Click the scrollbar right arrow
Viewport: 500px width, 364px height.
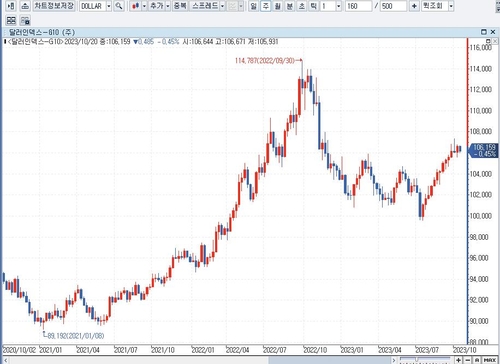(394, 360)
